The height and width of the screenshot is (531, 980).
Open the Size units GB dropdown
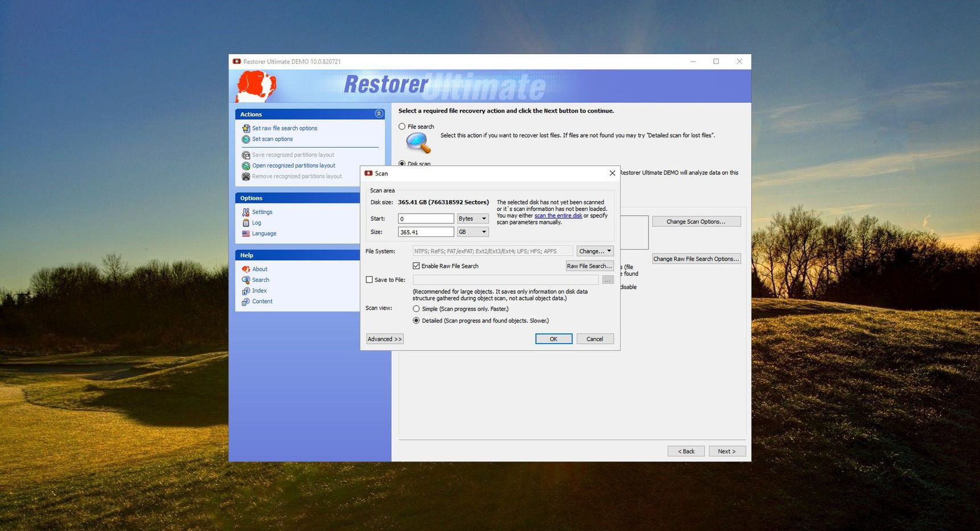pyautogui.click(x=473, y=232)
